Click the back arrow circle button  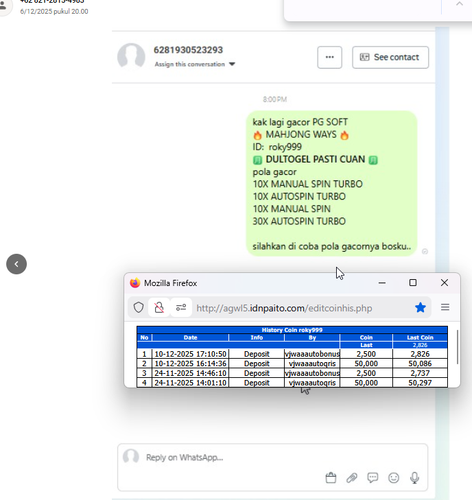[x=16, y=264]
